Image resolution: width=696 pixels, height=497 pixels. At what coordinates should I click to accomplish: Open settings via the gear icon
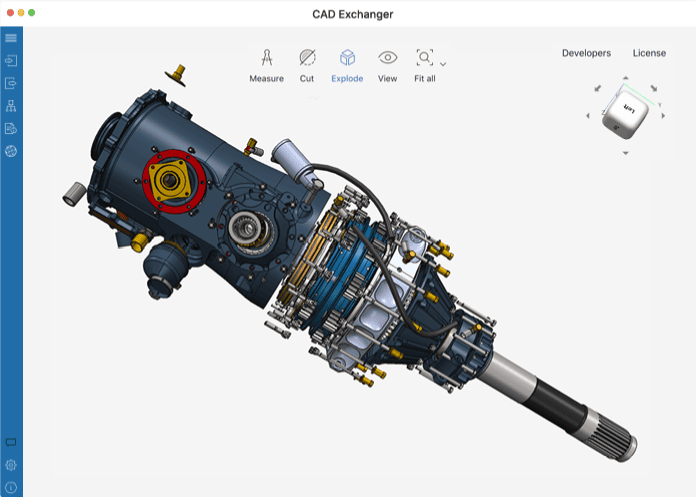point(11,465)
